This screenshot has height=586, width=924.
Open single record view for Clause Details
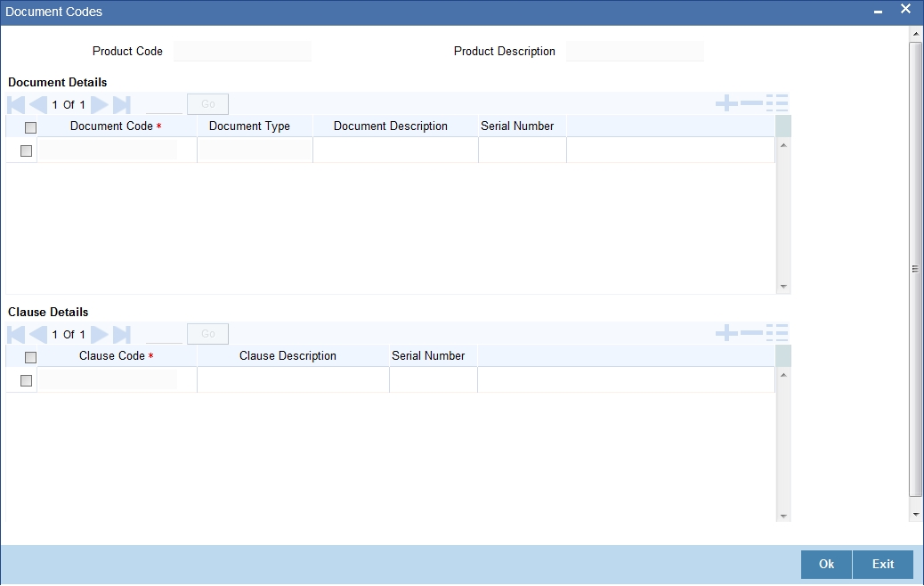[777, 332]
